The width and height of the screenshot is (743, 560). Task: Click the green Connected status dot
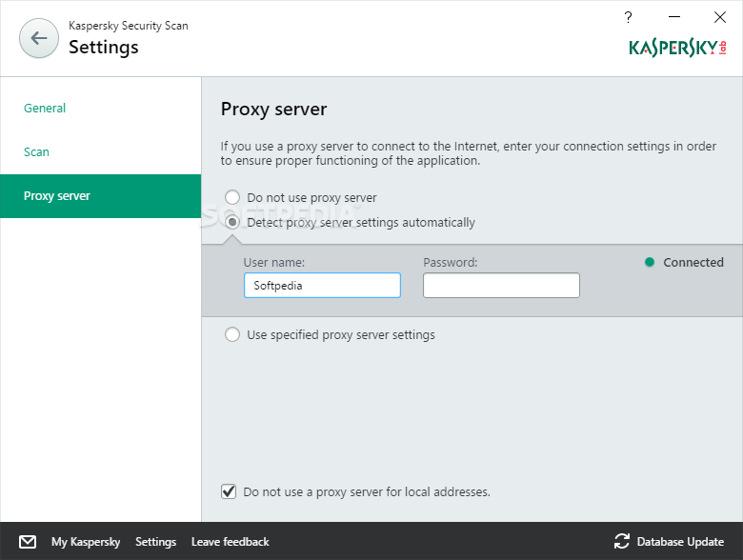tap(650, 262)
